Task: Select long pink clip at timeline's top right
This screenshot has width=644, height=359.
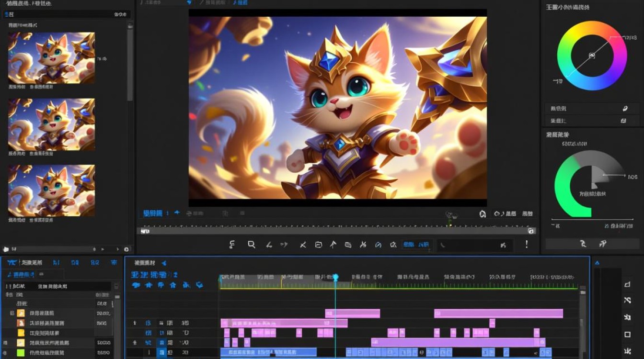Action: coord(498,314)
